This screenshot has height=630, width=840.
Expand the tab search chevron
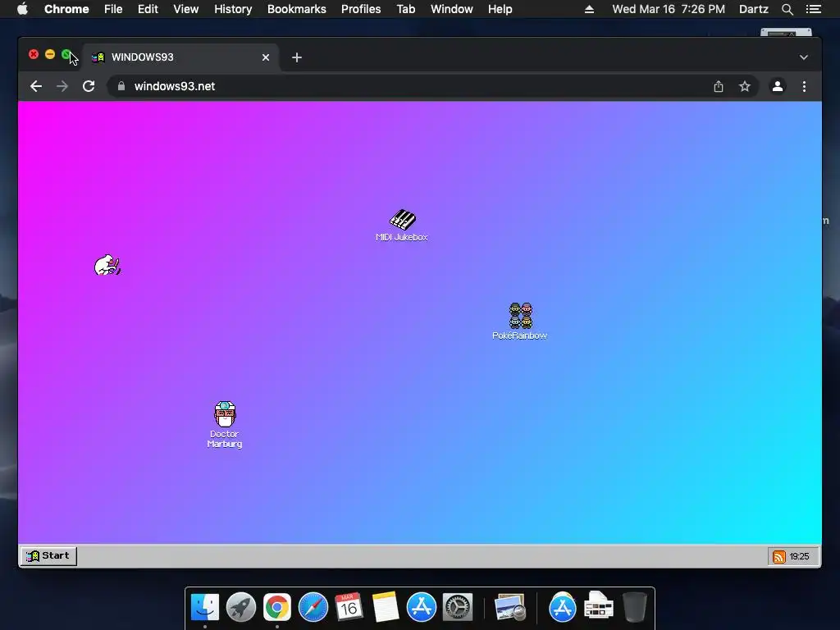[804, 57]
